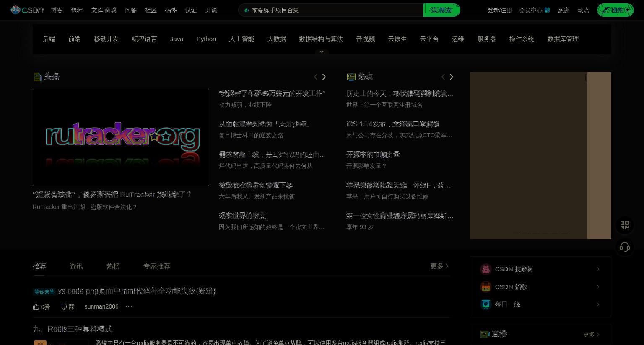Go to 课程 in top navigation
The height and width of the screenshot is (345, 644).
(77, 10)
